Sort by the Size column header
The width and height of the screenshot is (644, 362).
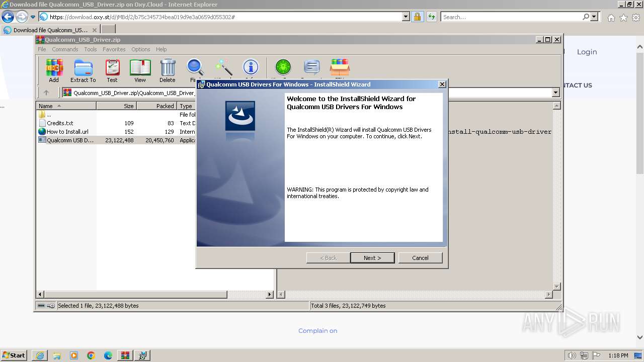tap(116, 106)
